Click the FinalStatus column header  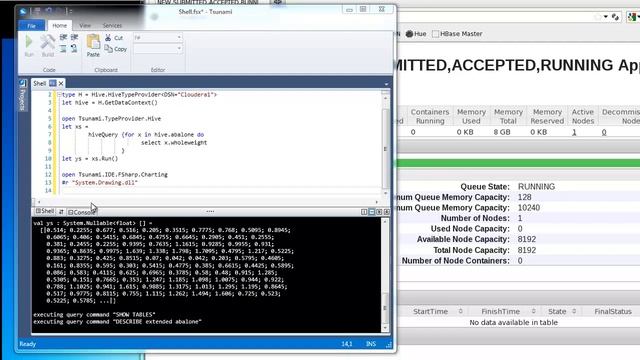point(613,311)
